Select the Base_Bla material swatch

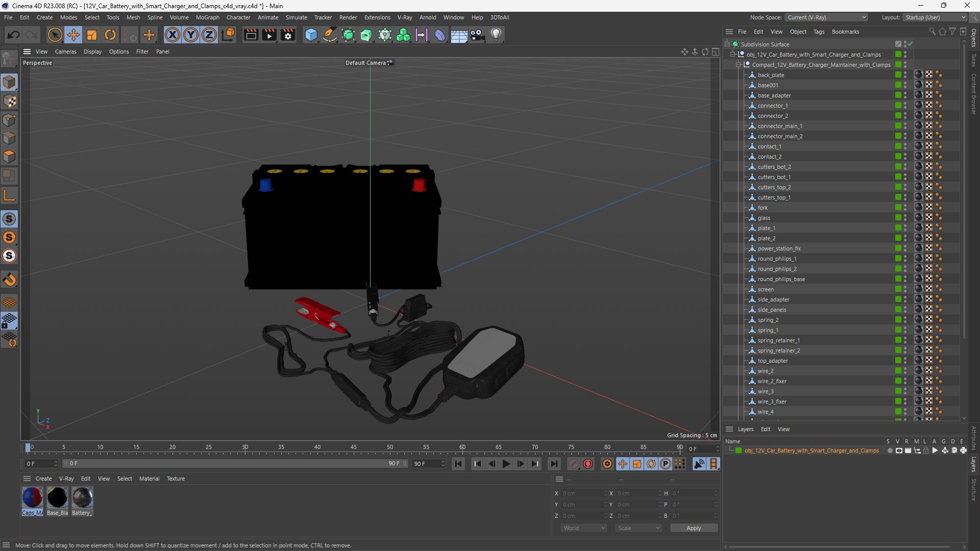[x=57, y=501]
